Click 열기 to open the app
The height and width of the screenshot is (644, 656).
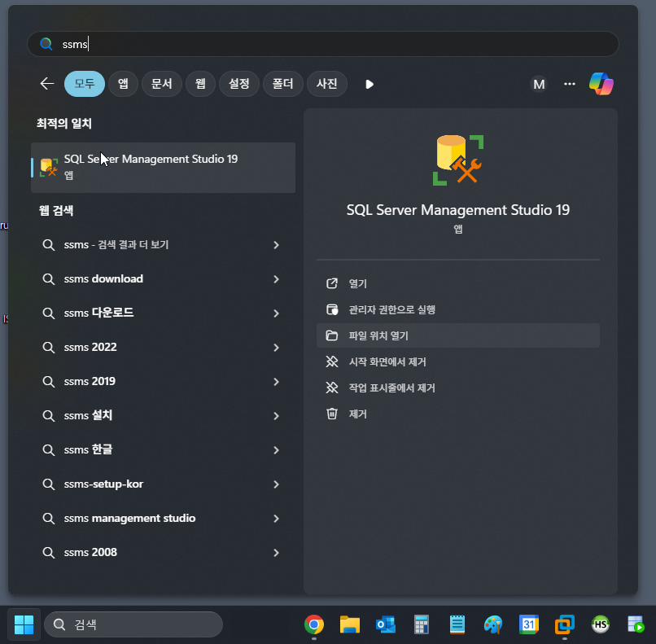[458, 283]
